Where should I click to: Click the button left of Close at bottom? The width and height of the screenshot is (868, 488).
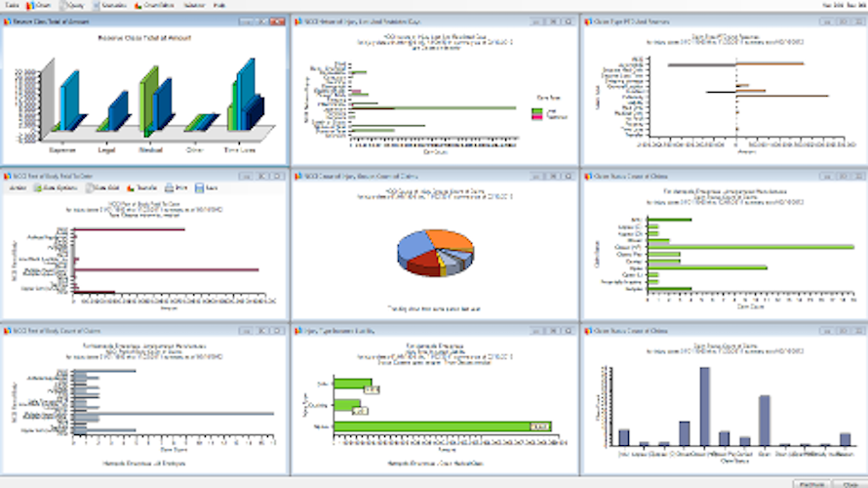[812, 484]
